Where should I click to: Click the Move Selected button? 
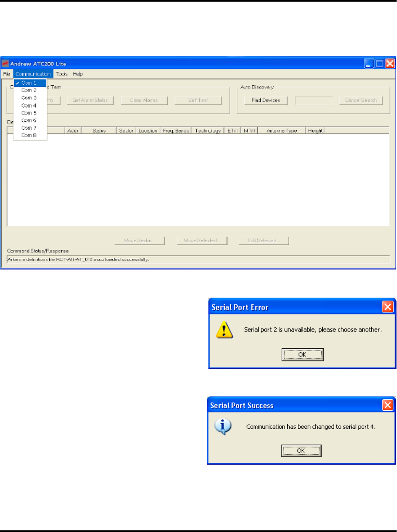[202, 240]
